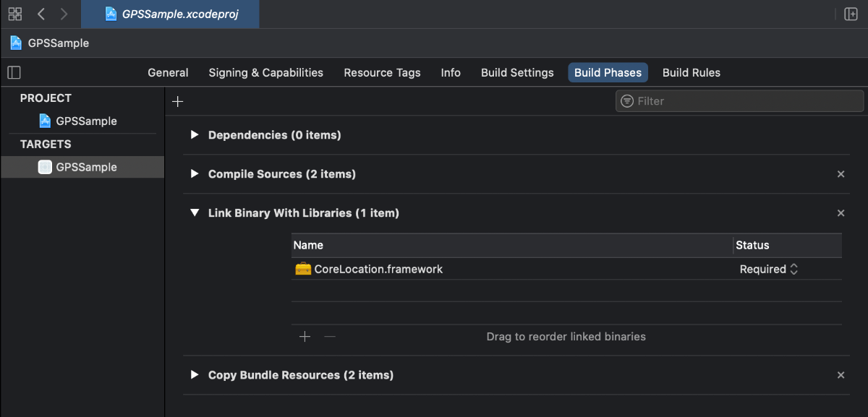Screen dimensions: 868x417
Task: Switch to the General tab
Action: point(168,72)
